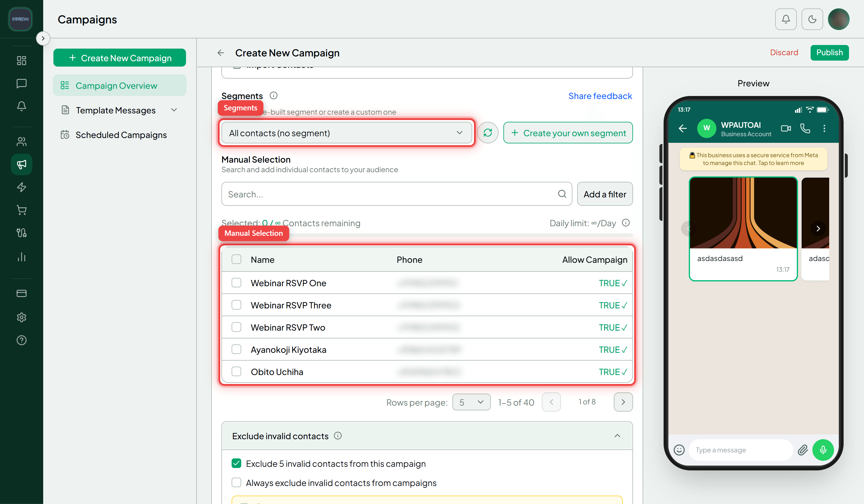Open the user profile avatar
The height and width of the screenshot is (504, 864).
pyautogui.click(x=838, y=19)
